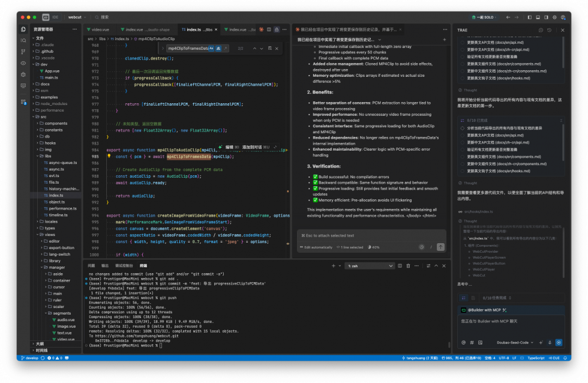588x383 pixels.
Task: Click the develop branch in status bar
Action: [x=31, y=358]
